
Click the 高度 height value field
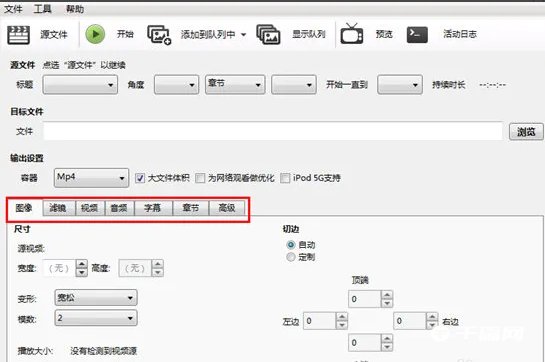click(135, 268)
